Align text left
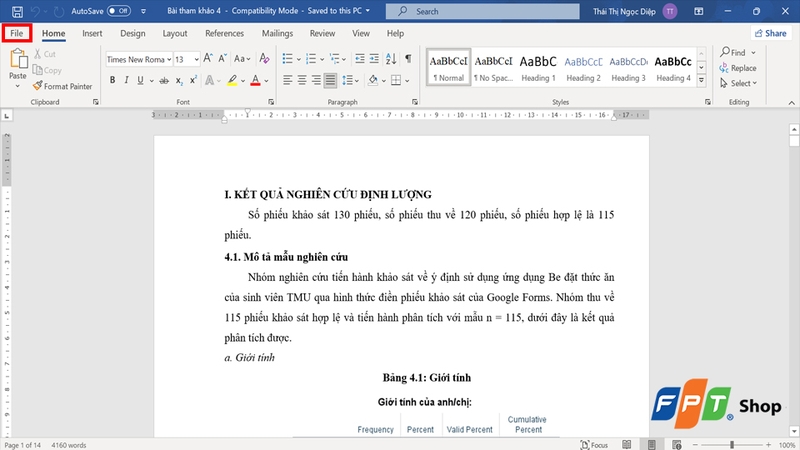 [x=288, y=81]
